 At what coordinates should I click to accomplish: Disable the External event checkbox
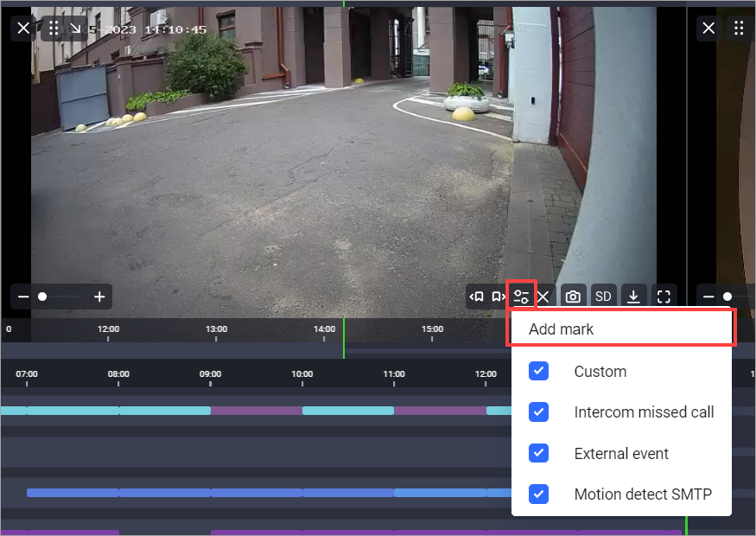pyautogui.click(x=538, y=453)
